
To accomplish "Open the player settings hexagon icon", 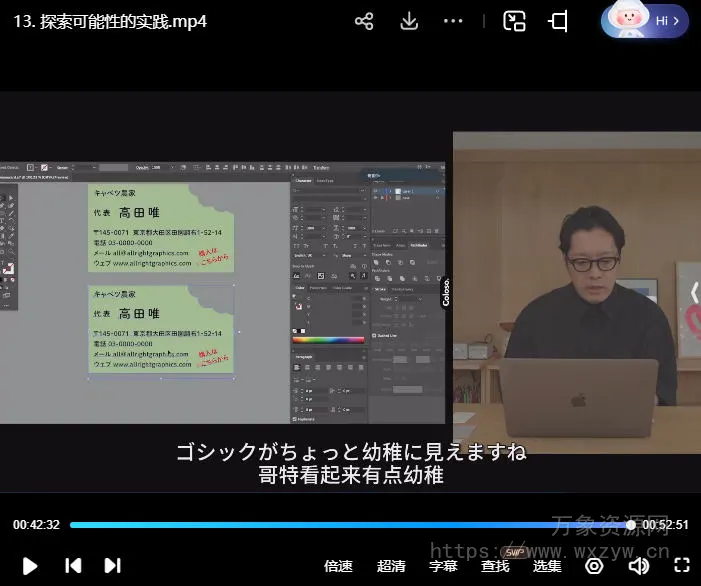I will click(x=594, y=566).
